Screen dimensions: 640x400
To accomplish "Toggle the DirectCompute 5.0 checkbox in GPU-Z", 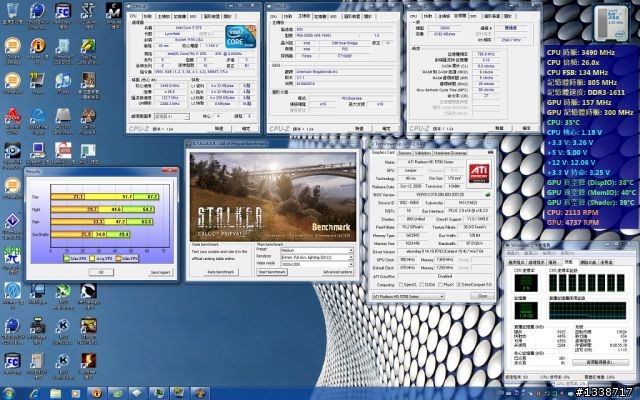I will (x=460, y=284).
